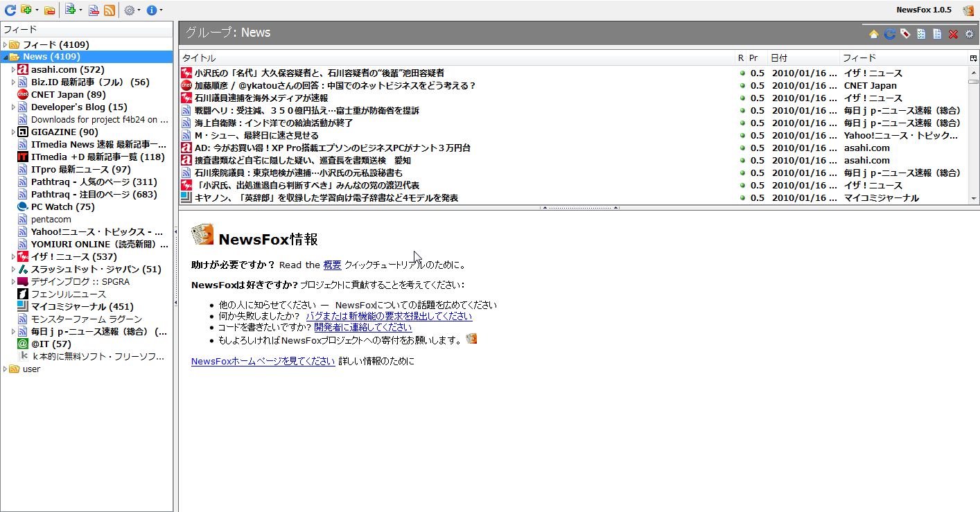Screen dimensions: 980x512
Task: Open the NewsFoxホームページを見てください link
Action: (263, 361)
